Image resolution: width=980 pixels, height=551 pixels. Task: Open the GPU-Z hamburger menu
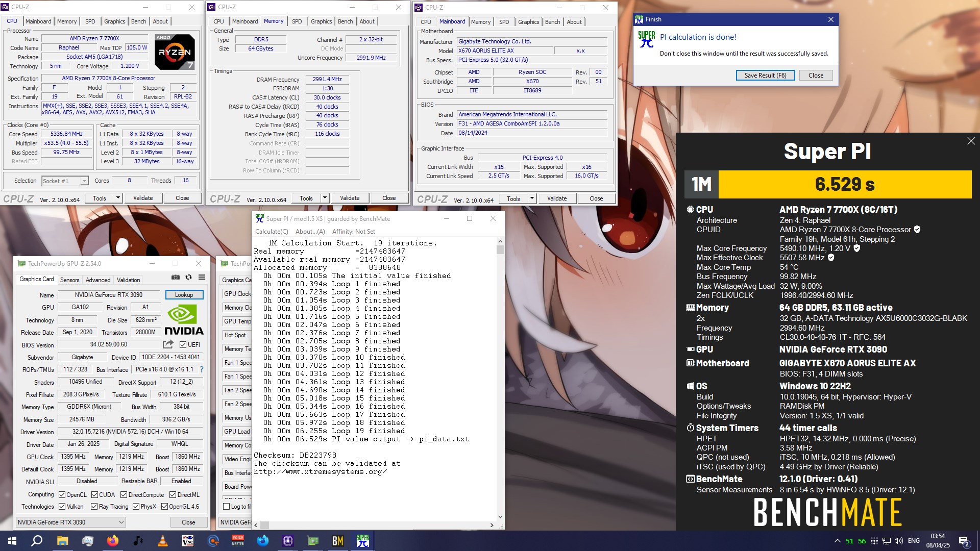202,277
